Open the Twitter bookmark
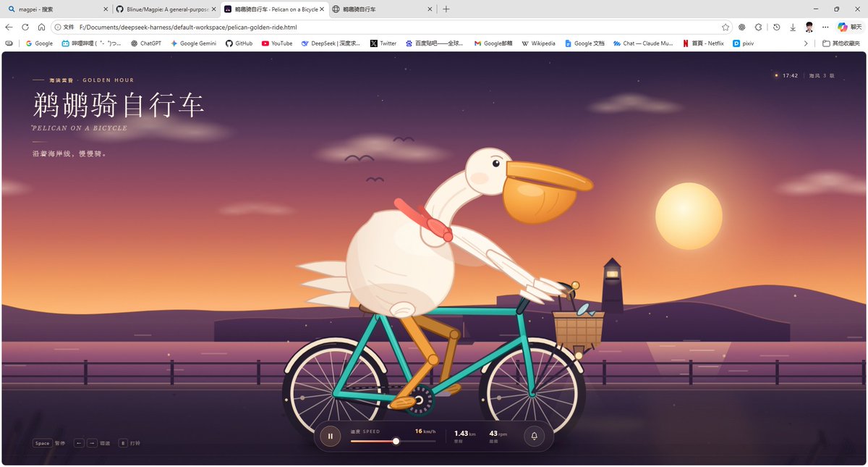 [x=383, y=43]
